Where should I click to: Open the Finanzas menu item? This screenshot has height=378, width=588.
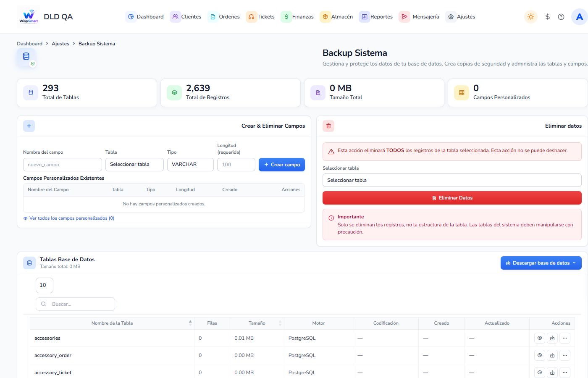(298, 17)
